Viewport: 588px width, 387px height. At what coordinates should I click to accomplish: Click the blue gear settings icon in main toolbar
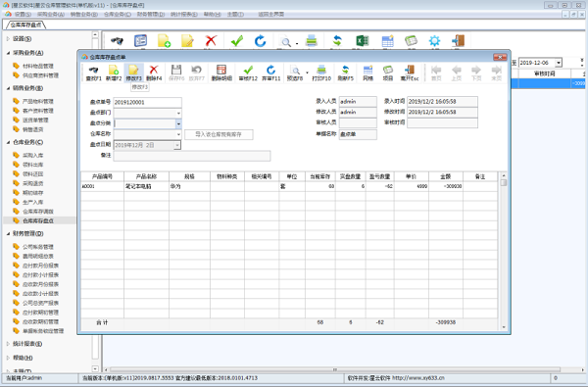coord(434,40)
